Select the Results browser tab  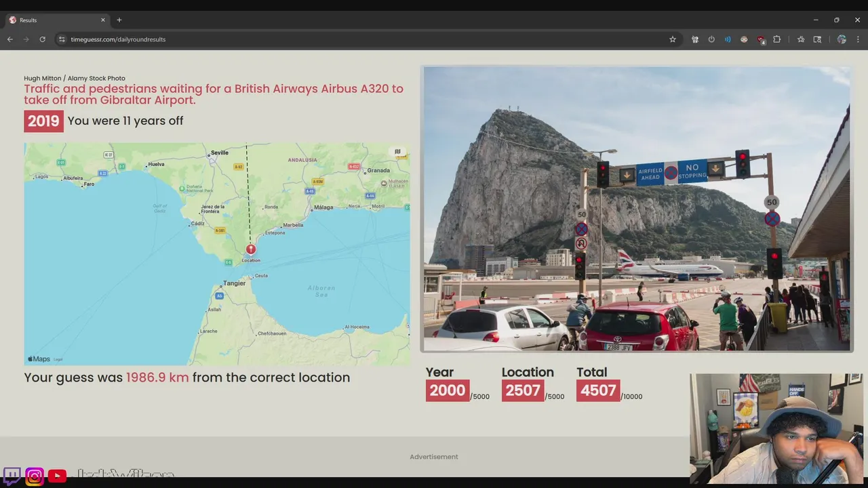coord(58,20)
